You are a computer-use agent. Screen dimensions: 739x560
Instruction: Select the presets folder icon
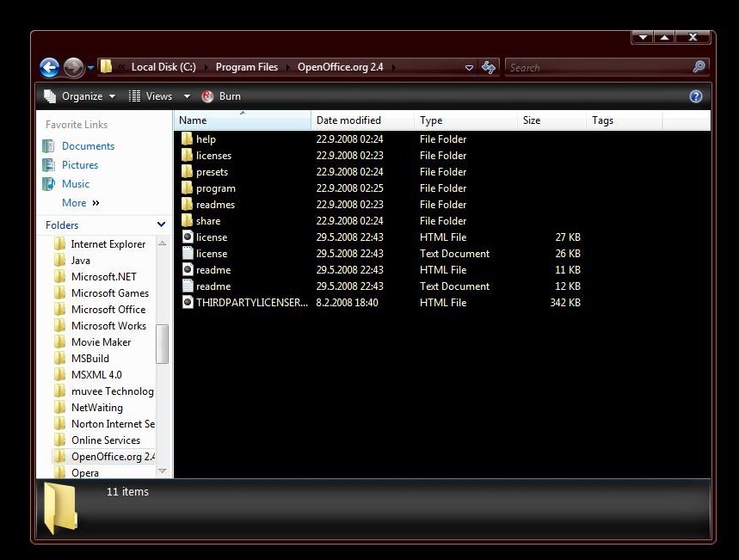coord(187,171)
